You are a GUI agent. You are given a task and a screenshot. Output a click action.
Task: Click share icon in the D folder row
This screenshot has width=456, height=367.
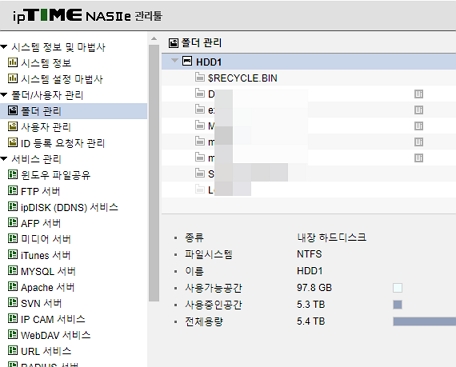pyautogui.click(x=419, y=94)
